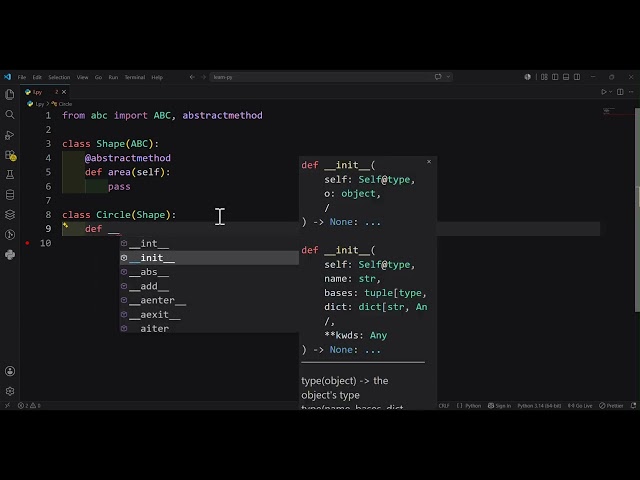Open the Selection menu

click(59, 77)
